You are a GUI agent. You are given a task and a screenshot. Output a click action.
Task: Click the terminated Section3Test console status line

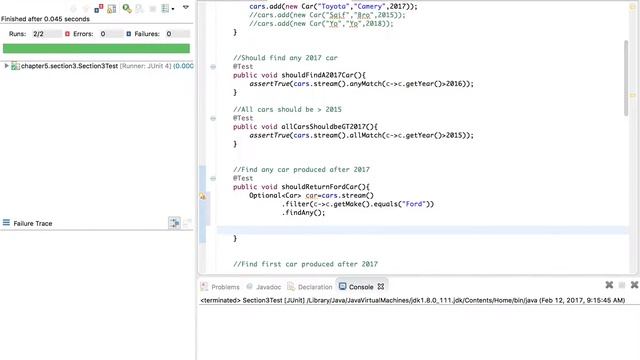[412, 300]
